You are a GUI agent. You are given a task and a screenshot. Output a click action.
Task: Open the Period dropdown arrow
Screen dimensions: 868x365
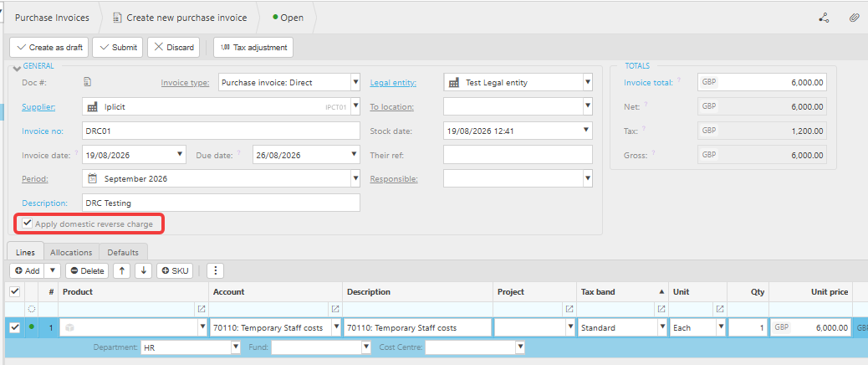click(355, 179)
